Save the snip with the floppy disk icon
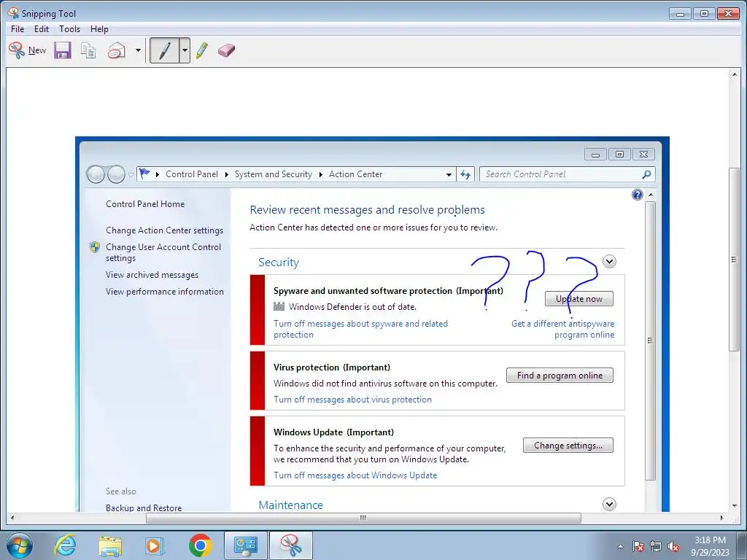Viewport: 747px width, 560px height. [63, 50]
